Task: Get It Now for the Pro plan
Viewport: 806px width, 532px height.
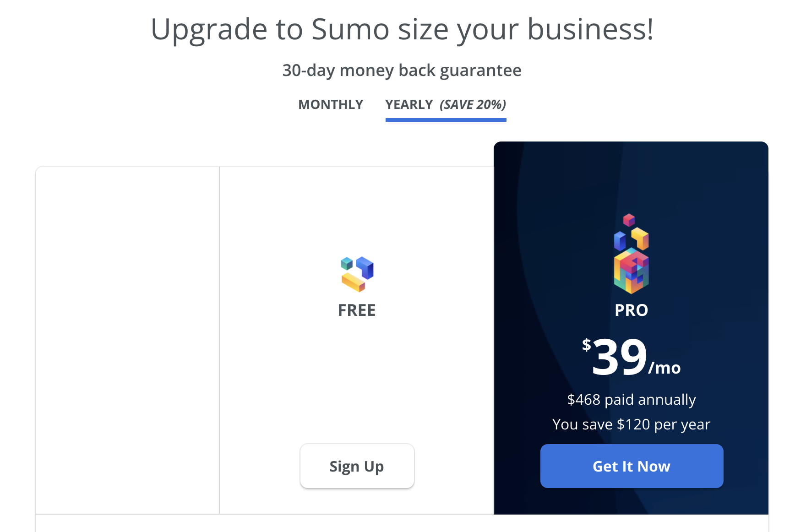Action: 631,466
